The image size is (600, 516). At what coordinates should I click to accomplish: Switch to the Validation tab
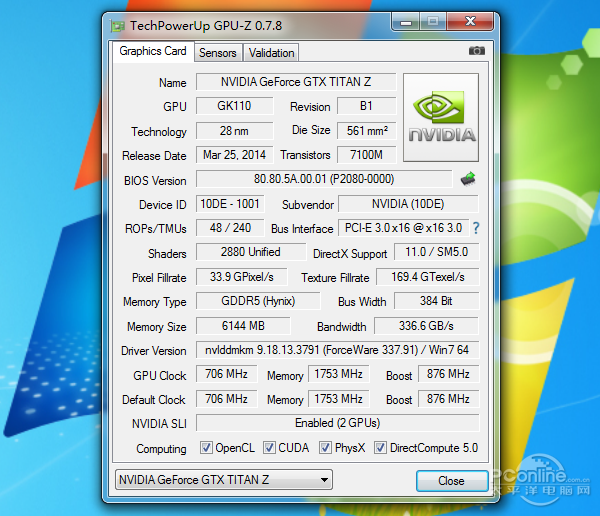click(x=271, y=52)
